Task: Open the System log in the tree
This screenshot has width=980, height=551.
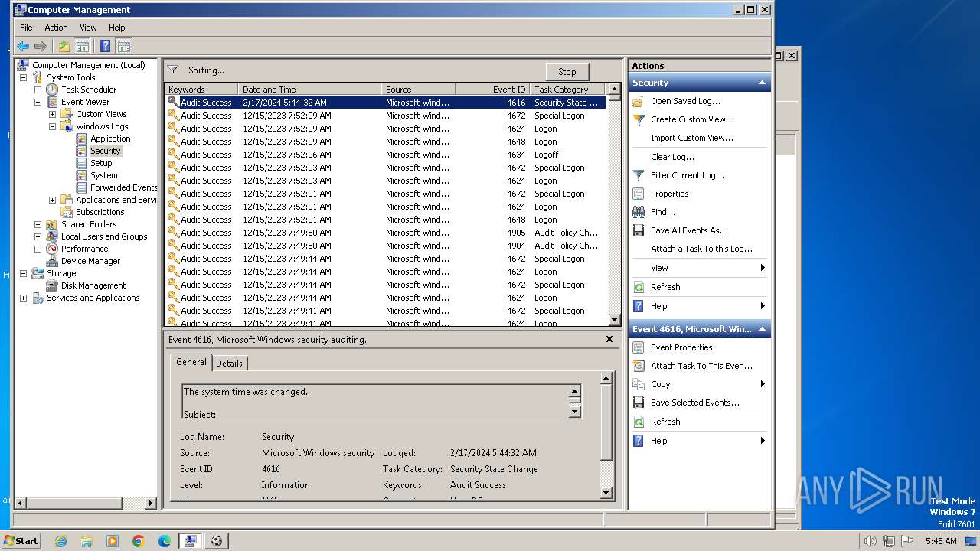Action: click(x=104, y=175)
